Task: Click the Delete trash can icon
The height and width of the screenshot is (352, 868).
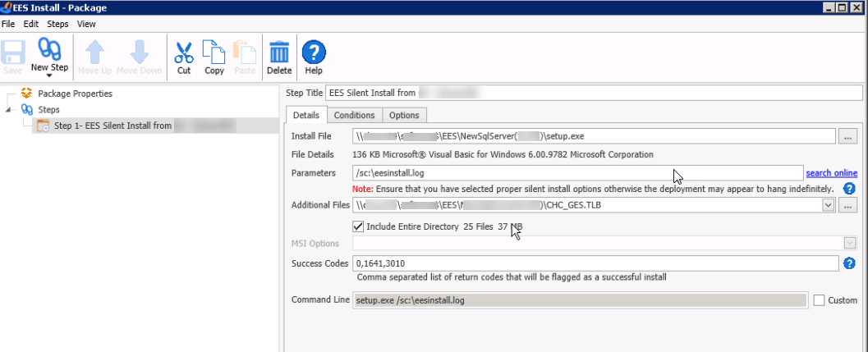Action: (279, 53)
